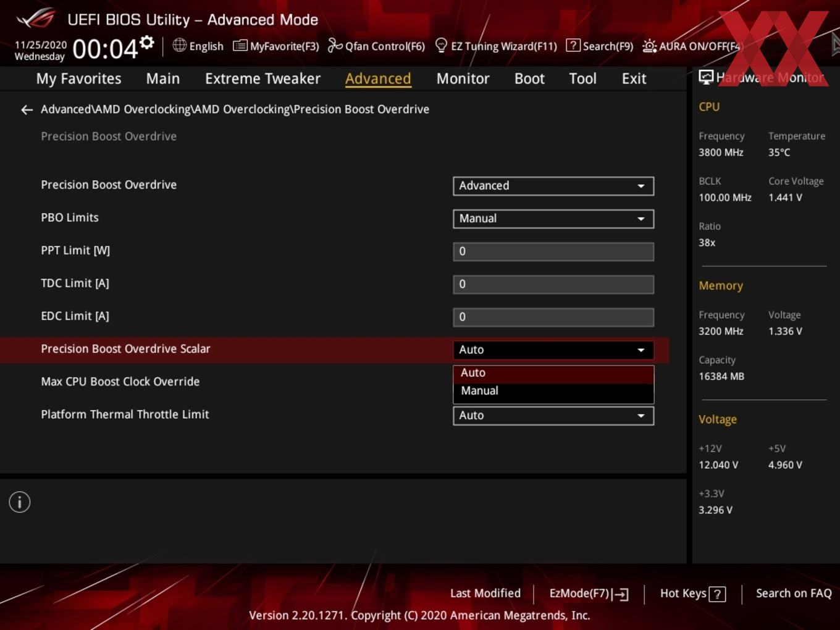Click the PPT Limit [W] value field
This screenshot has width=840, height=630.
tap(553, 251)
